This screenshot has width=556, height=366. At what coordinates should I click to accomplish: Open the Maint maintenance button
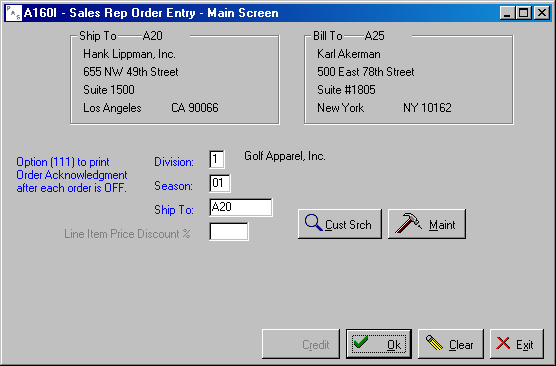click(427, 224)
